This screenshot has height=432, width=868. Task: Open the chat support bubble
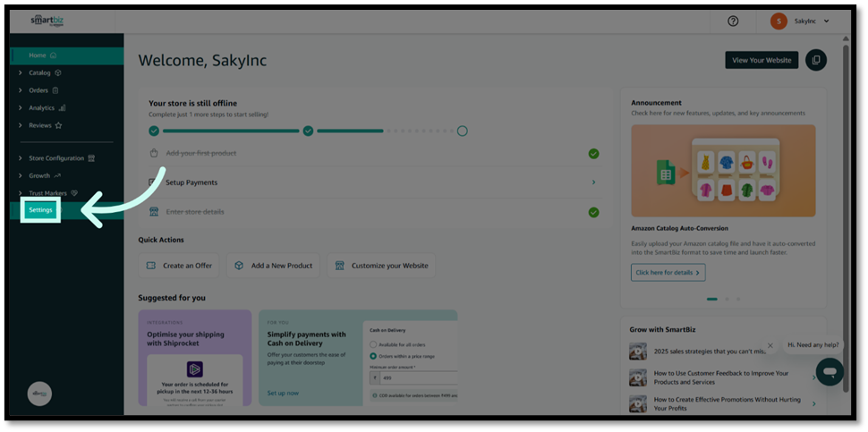pos(829,371)
